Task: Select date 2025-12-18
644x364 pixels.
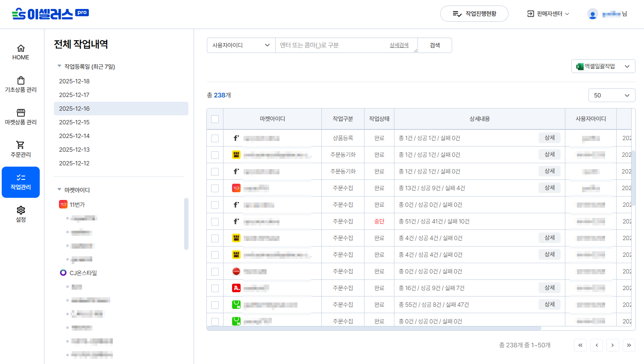Action: (121, 81)
